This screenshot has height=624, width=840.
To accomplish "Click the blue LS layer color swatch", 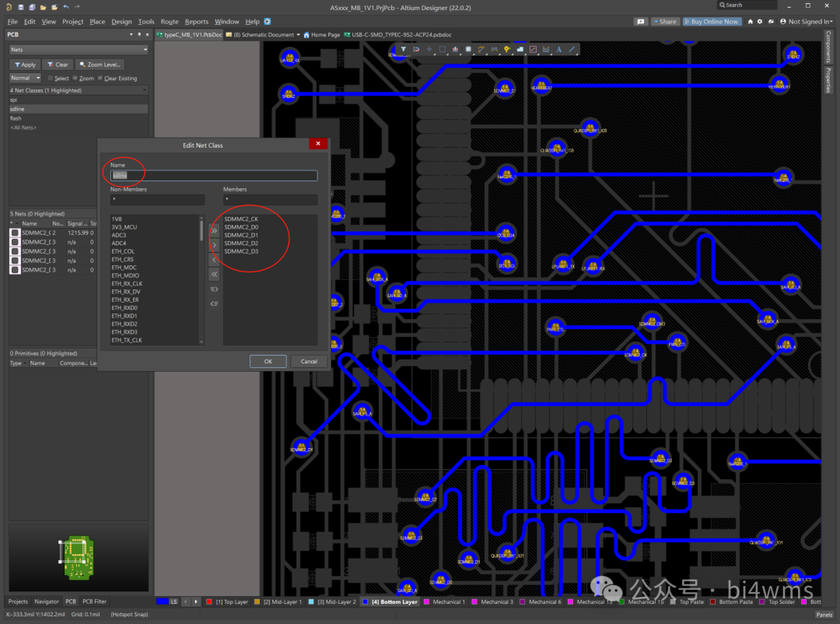I will [x=162, y=601].
